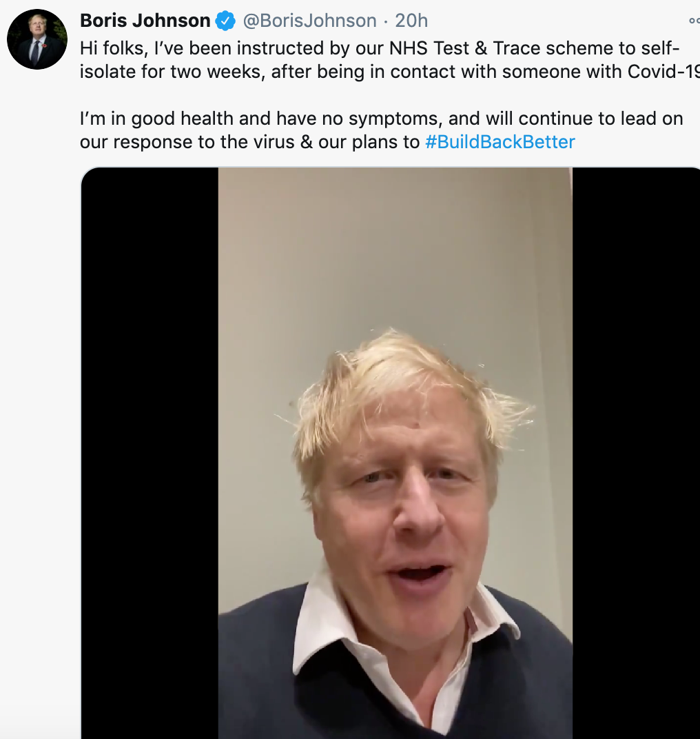This screenshot has height=739, width=700.
Task: Open the 'Boris Johnson' display name link
Action: pyautogui.click(x=145, y=21)
